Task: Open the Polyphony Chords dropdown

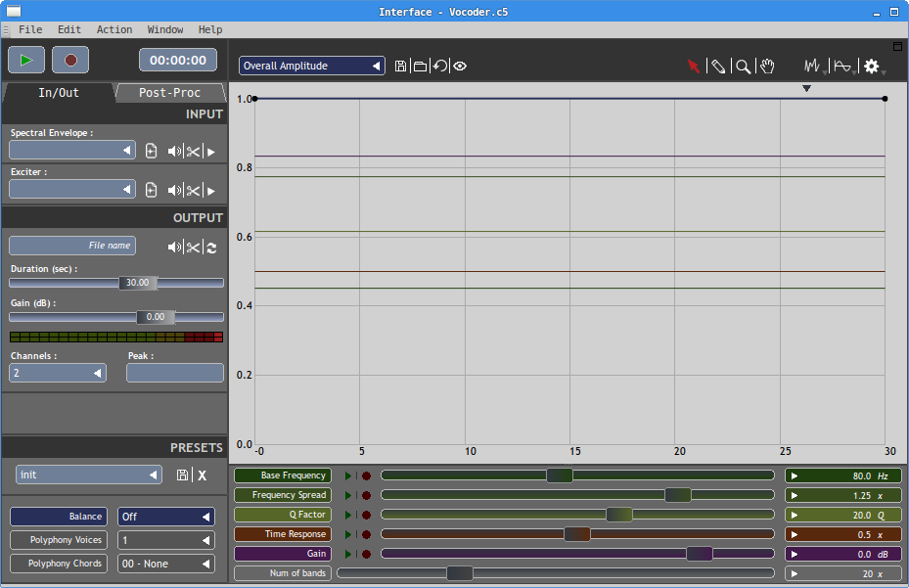Action: tap(166, 564)
